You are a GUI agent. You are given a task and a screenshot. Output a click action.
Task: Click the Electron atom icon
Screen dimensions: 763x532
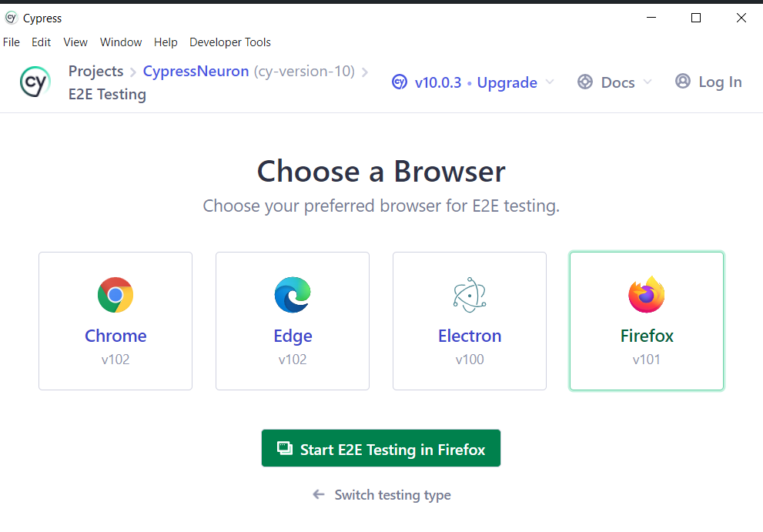pos(470,295)
